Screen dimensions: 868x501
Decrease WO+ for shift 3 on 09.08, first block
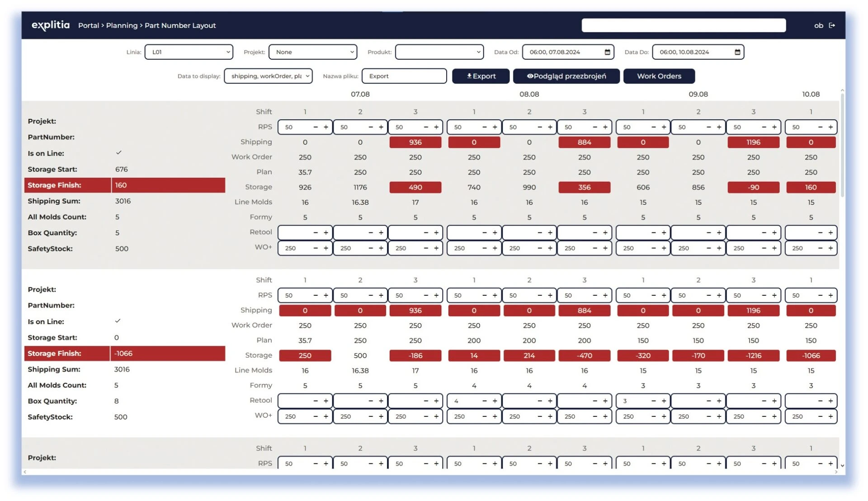pyautogui.click(x=764, y=248)
